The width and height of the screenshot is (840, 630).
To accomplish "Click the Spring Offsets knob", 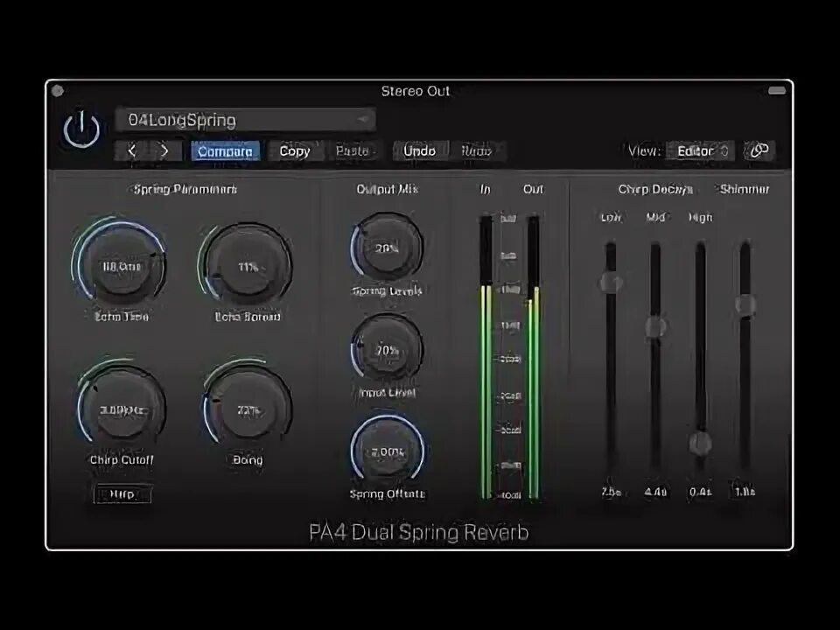I will [x=388, y=451].
